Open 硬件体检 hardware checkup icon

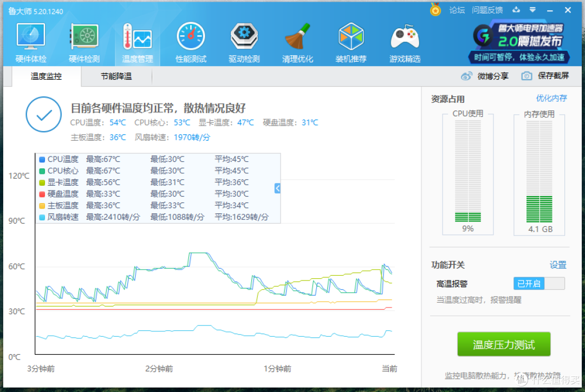coord(30,37)
